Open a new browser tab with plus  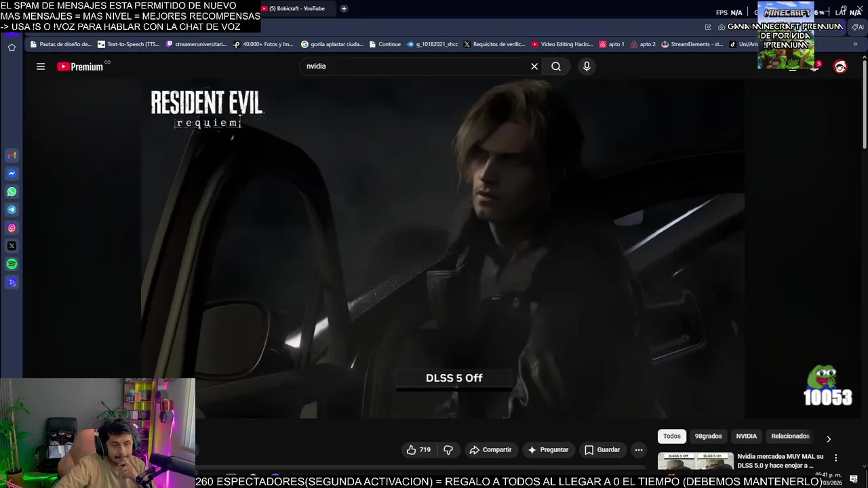tap(344, 9)
